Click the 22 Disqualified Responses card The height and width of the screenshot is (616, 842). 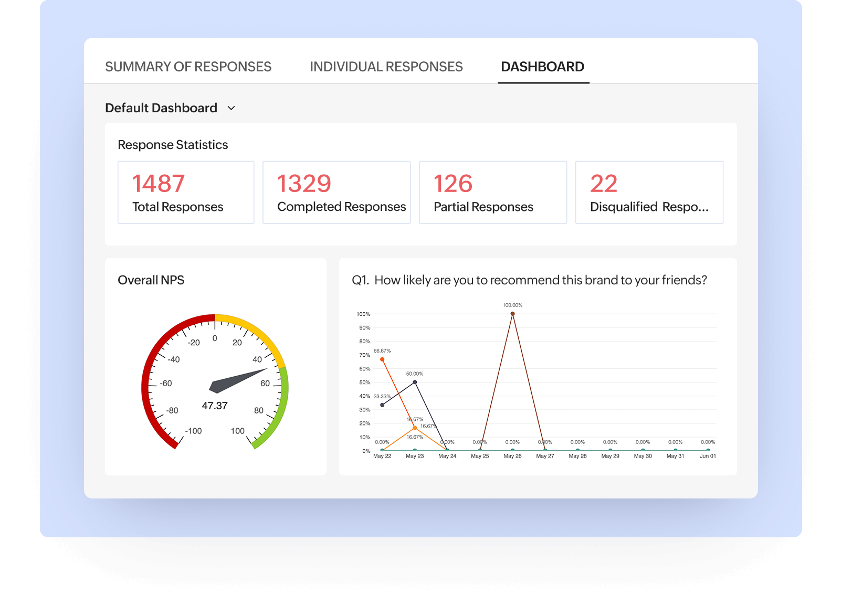pos(649,193)
